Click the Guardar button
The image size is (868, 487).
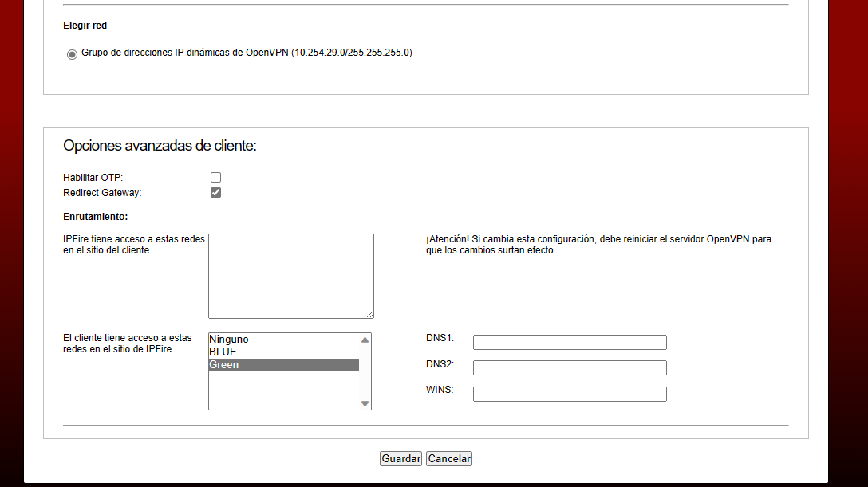(x=400, y=459)
